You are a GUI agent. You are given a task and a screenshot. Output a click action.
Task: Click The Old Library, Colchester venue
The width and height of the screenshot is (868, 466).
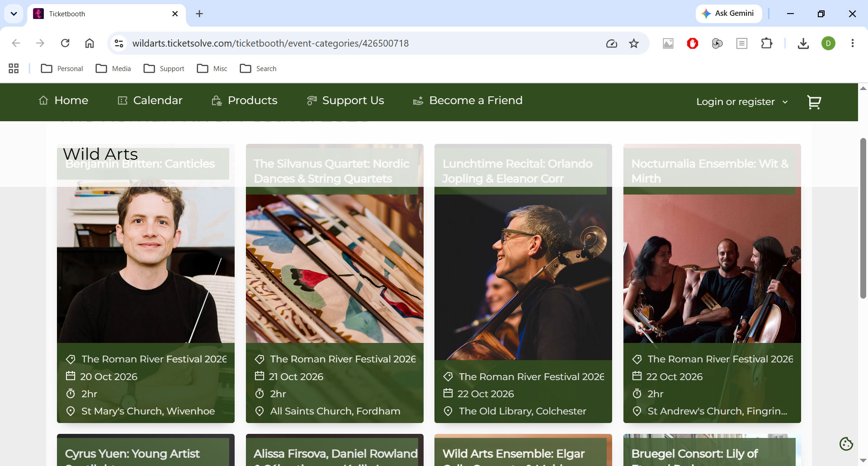[x=522, y=411]
